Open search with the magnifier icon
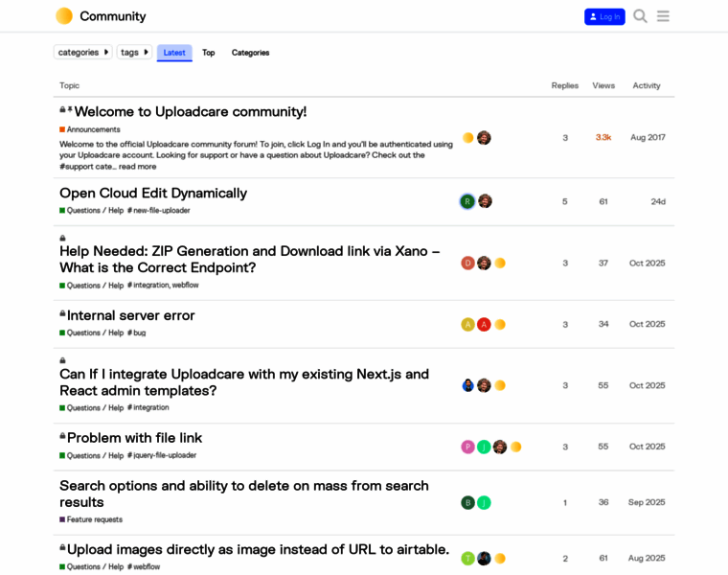The height and width of the screenshot is (575, 728). click(640, 16)
